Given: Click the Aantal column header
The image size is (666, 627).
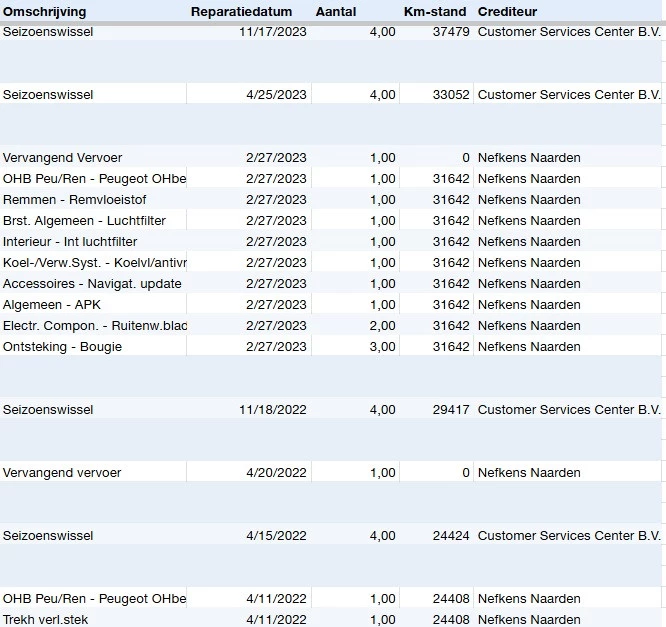Looking at the screenshot, I should click(x=335, y=12).
